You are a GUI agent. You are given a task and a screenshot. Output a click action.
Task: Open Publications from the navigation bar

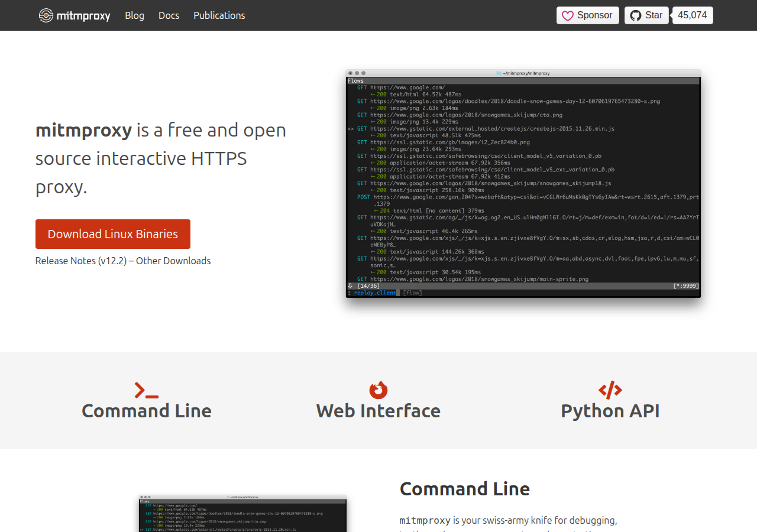(x=219, y=15)
